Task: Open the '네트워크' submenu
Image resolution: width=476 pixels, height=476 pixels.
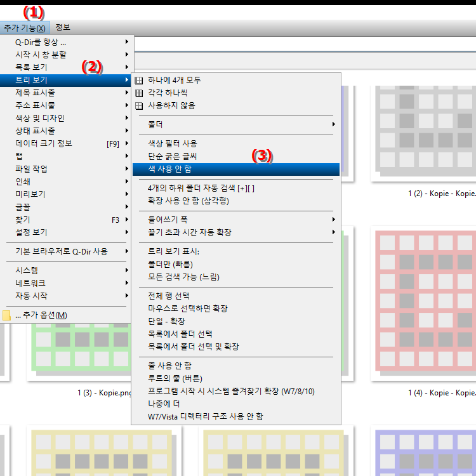Action: click(65, 283)
